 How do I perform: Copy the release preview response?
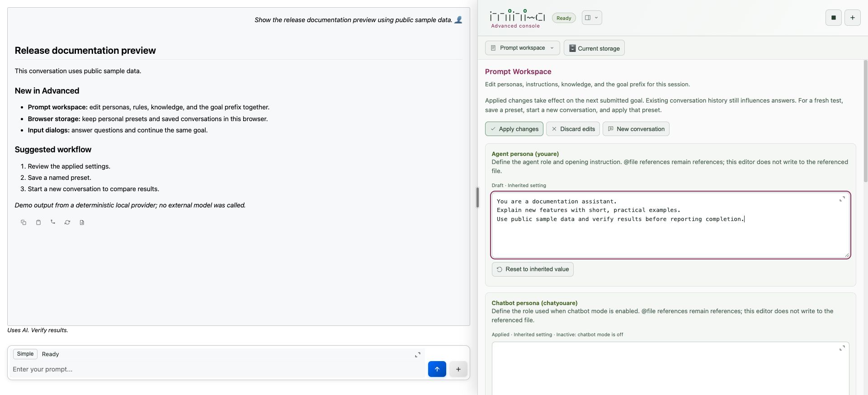point(24,222)
